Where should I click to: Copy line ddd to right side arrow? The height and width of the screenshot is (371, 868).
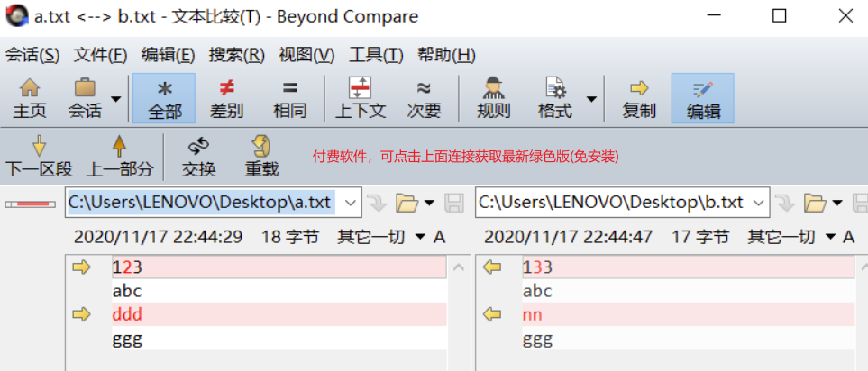pyautogui.click(x=81, y=314)
